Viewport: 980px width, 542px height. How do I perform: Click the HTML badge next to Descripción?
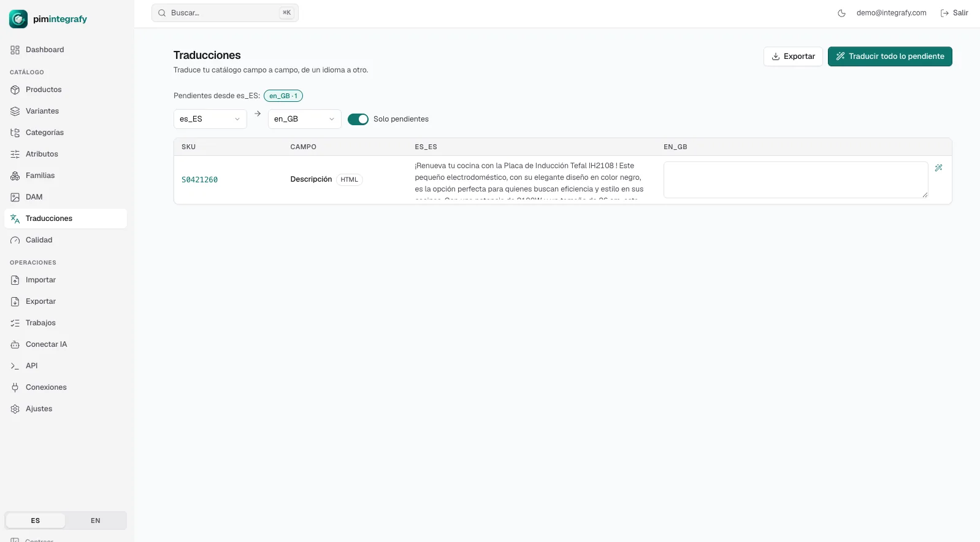[350, 180]
